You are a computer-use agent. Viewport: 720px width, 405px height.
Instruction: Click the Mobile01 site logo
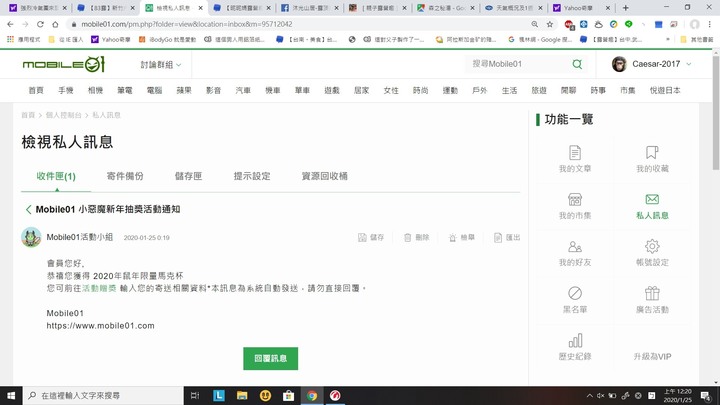click(x=64, y=64)
